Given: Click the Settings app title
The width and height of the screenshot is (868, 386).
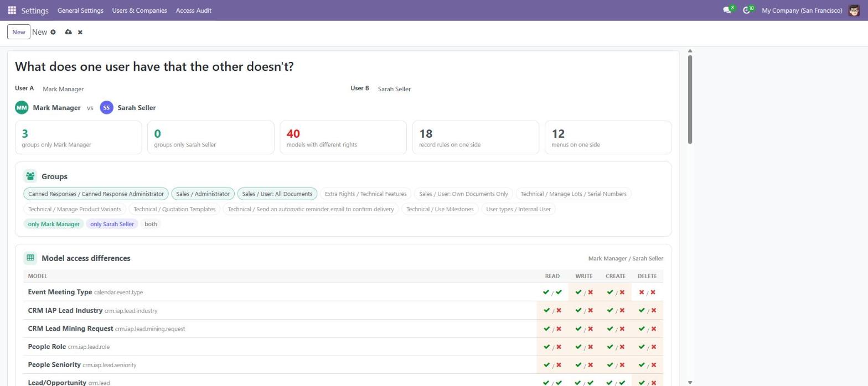Looking at the screenshot, I should click(35, 11).
